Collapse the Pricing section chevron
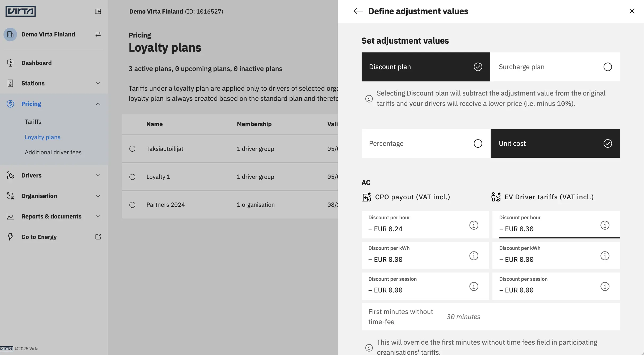The width and height of the screenshot is (644, 355). (x=98, y=104)
